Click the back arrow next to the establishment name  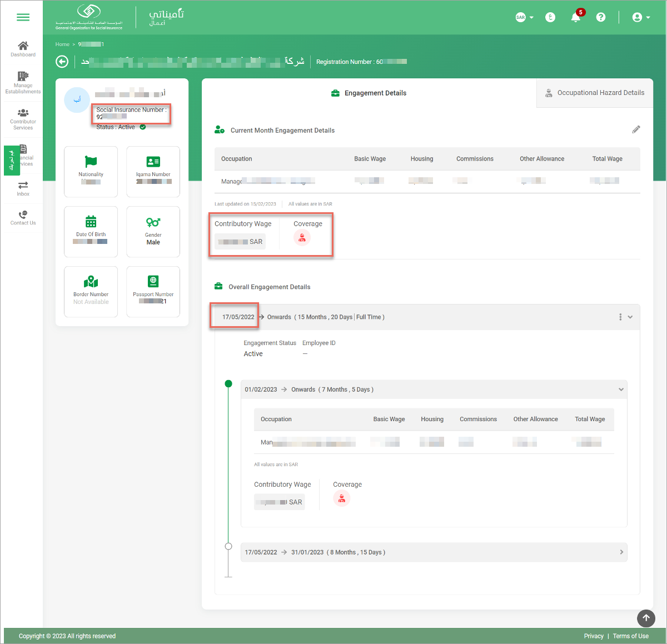click(x=62, y=62)
